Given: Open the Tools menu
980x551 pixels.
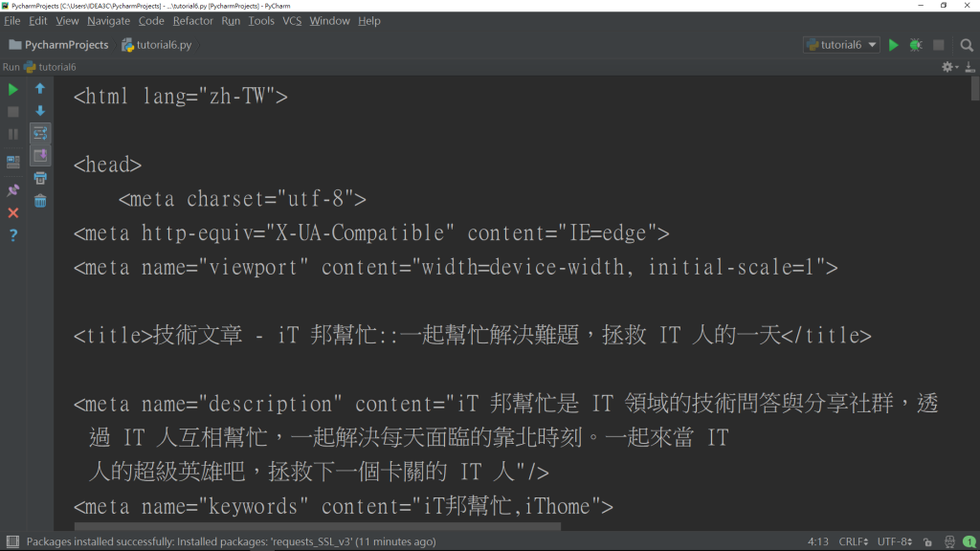Looking at the screenshot, I should (261, 21).
